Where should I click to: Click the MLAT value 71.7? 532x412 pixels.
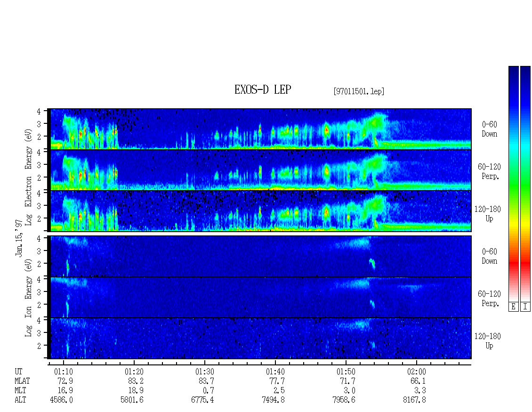[347, 381]
